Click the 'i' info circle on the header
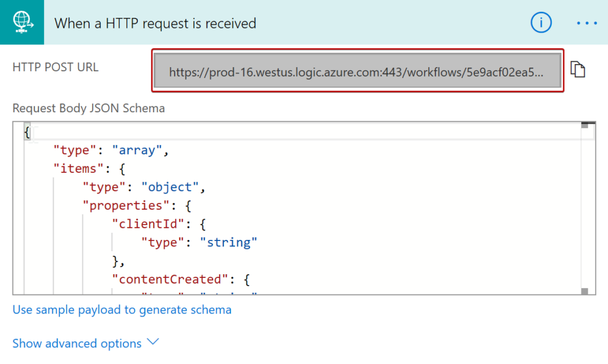The image size is (608, 364). pyautogui.click(x=541, y=23)
